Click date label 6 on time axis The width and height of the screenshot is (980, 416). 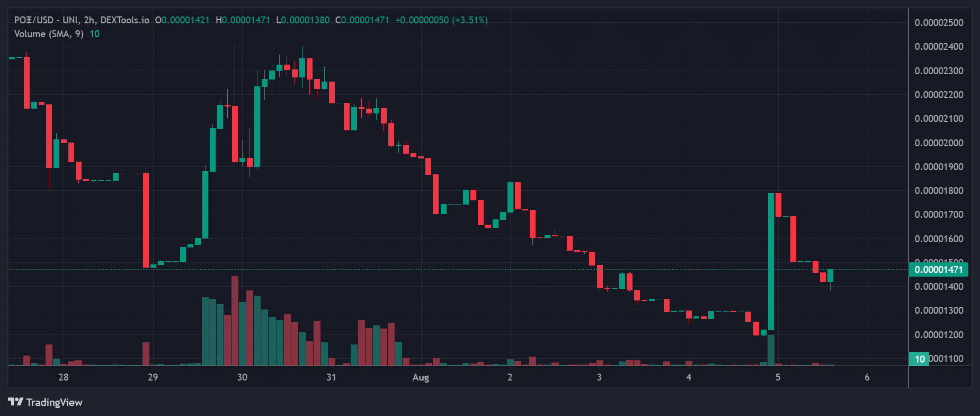tap(867, 377)
